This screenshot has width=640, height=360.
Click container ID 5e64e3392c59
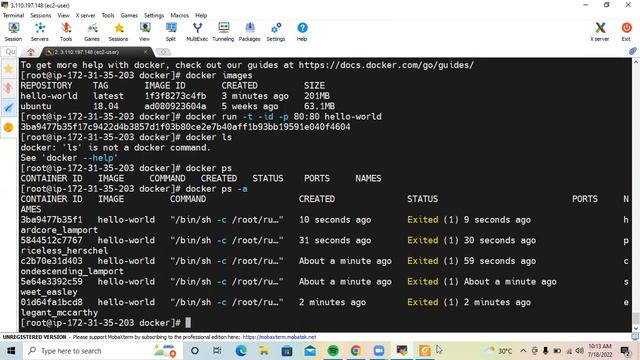[x=51, y=281]
